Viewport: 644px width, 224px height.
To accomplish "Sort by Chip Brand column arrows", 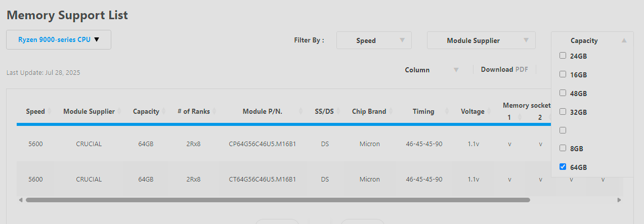I will [x=391, y=111].
